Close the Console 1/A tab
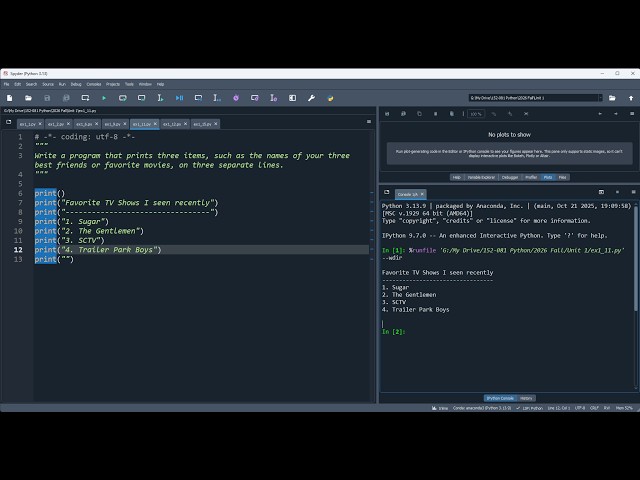This screenshot has width=640, height=480. 422,194
